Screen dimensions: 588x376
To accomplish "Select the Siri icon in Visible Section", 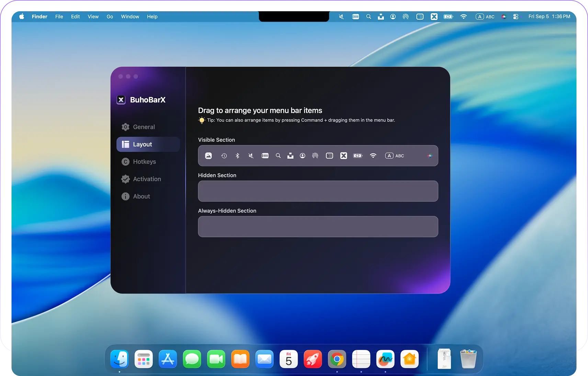I will click(x=430, y=156).
